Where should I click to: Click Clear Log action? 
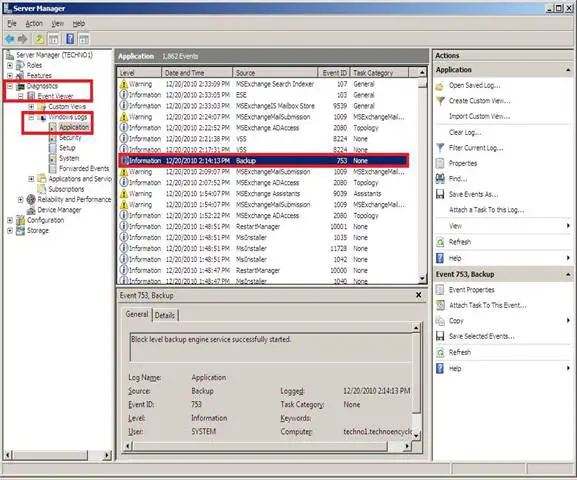point(465,133)
